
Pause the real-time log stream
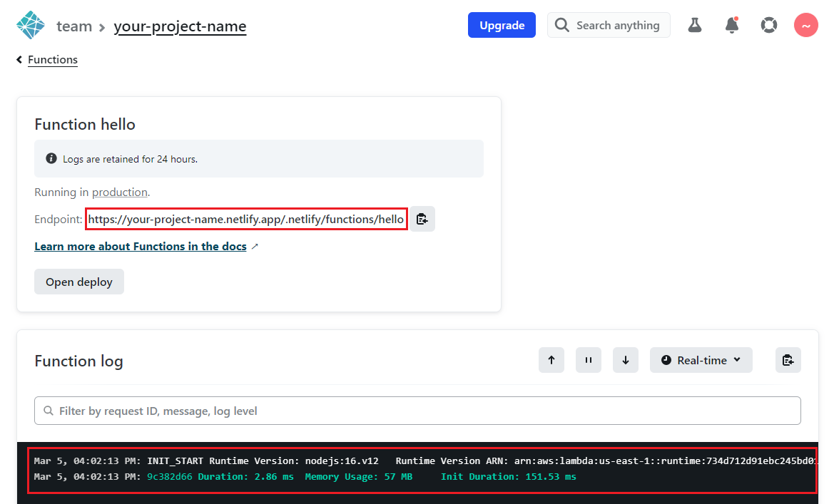click(x=588, y=360)
